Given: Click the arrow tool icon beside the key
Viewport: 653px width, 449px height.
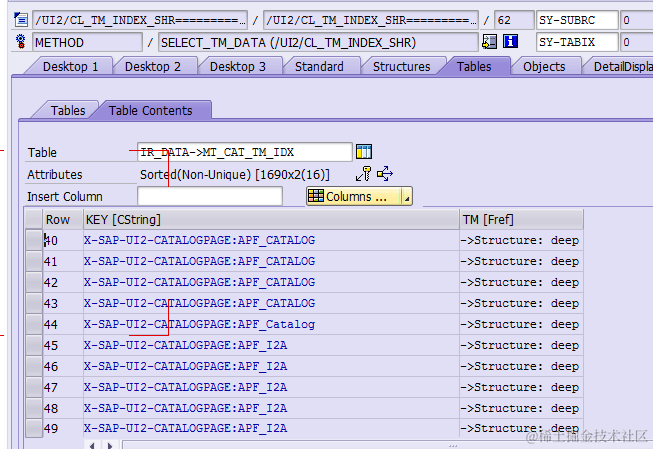Looking at the screenshot, I should [x=384, y=174].
